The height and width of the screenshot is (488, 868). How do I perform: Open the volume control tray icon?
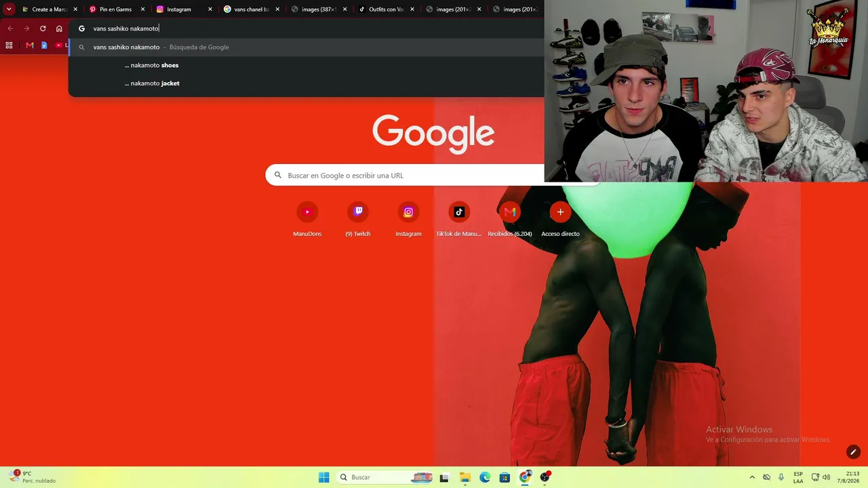pos(826,477)
